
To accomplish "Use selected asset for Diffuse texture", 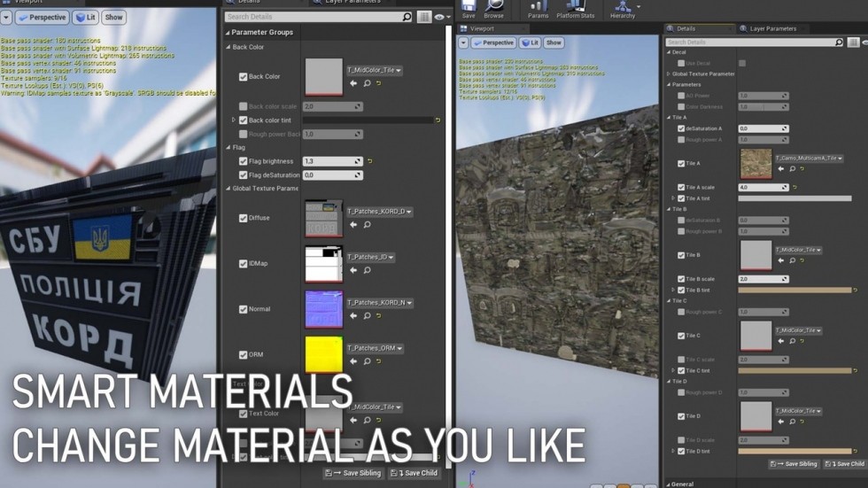I will 353,225.
